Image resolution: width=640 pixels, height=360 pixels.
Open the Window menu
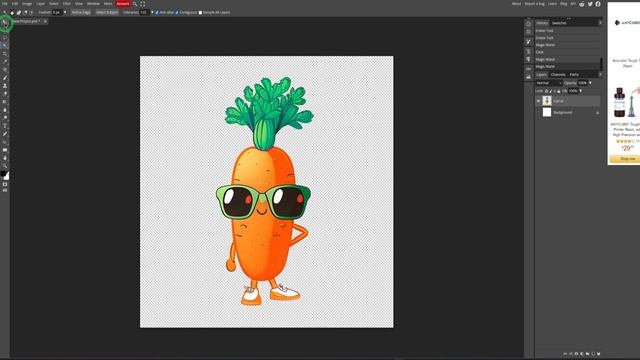coord(93,4)
